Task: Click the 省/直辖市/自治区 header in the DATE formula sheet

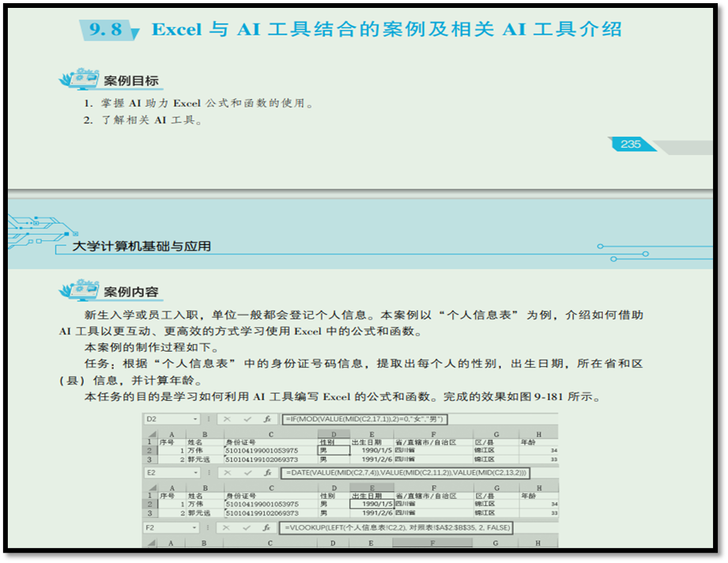Action: 426,496
